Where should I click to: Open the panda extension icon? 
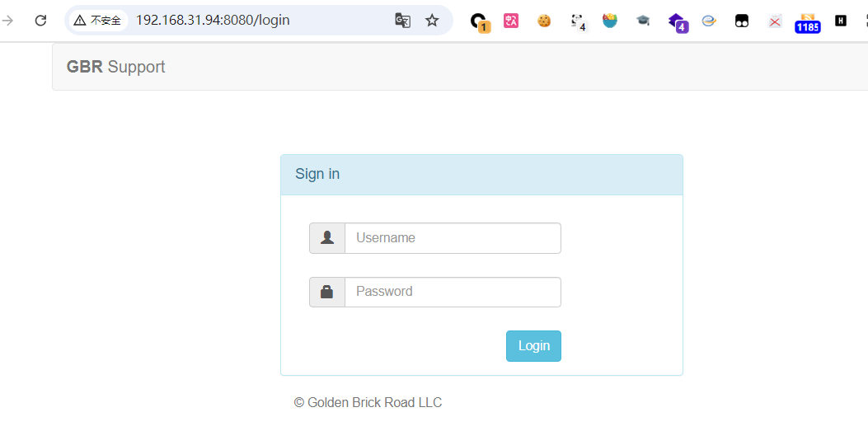579,22
